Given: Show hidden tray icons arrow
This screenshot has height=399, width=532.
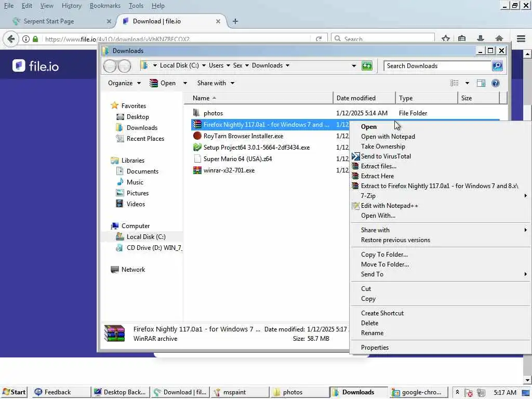Looking at the screenshot, I should point(457,392).
